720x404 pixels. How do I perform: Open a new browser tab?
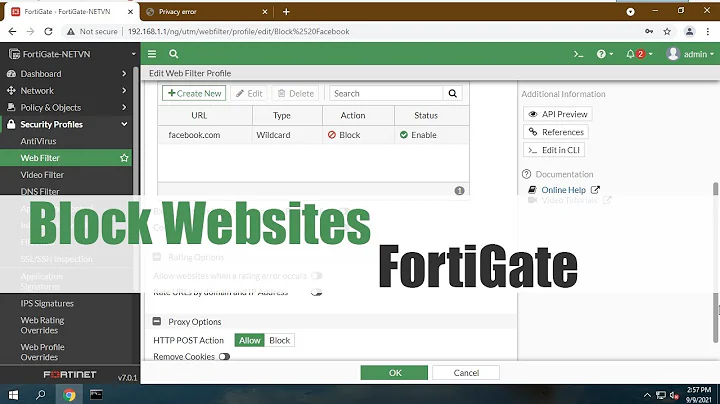286,12
